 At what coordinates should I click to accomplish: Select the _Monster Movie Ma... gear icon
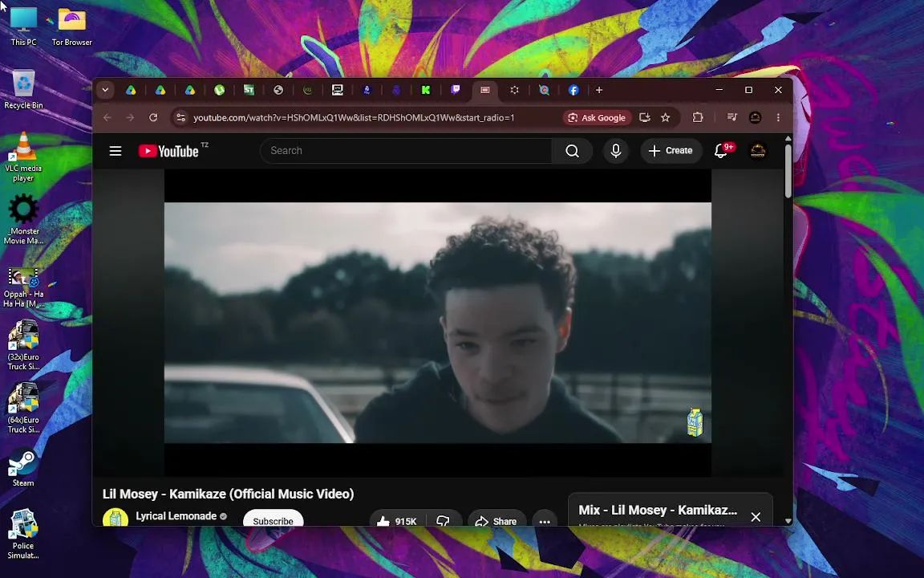click(x=23, y=219)
